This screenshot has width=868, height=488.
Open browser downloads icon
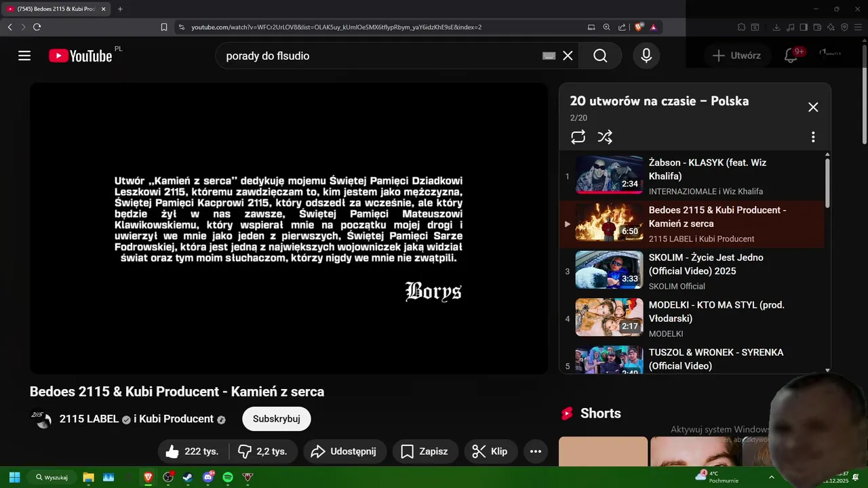pyautogui.click(x=776, y=27)
